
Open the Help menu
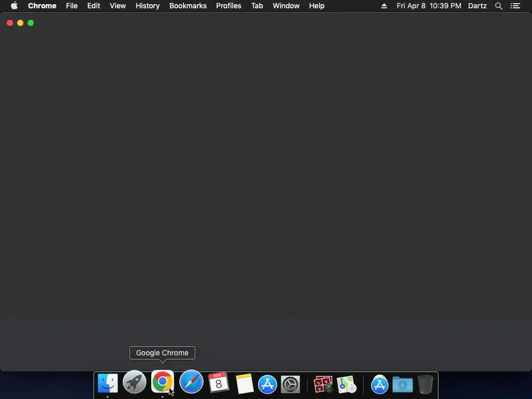(316, 6)
